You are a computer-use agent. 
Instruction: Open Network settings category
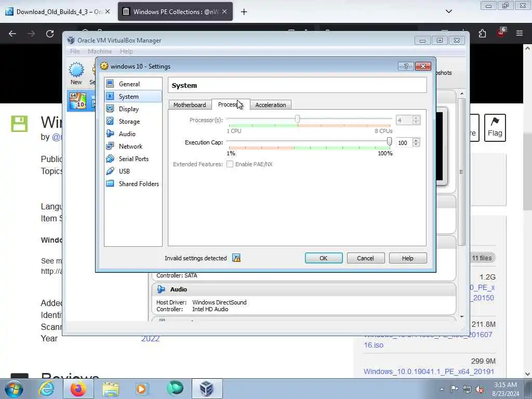click(x=133, y=146)
